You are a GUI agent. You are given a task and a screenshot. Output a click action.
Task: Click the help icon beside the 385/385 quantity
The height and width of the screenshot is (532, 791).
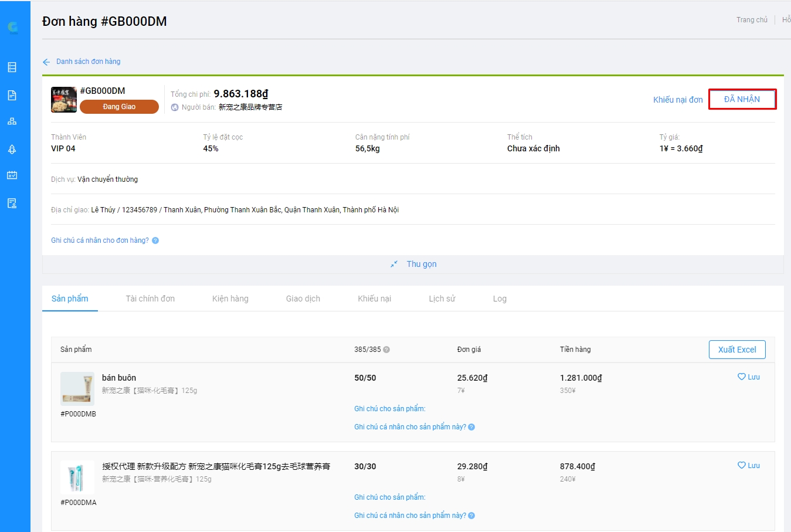[x=386, y=350]
